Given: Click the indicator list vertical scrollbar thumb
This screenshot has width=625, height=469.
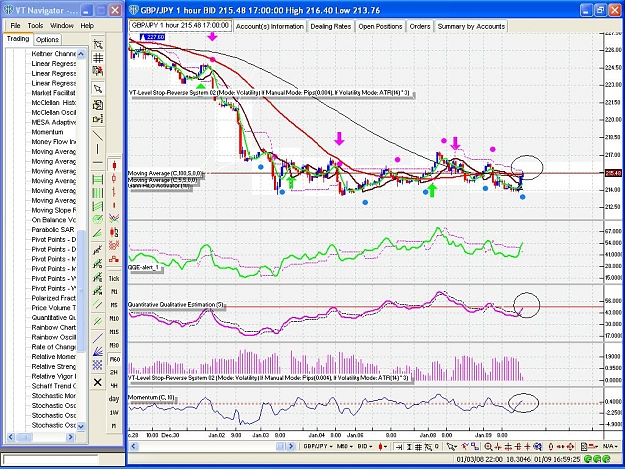Looking at the screenshot, I should pyautogui.click(x=81, y=291).
